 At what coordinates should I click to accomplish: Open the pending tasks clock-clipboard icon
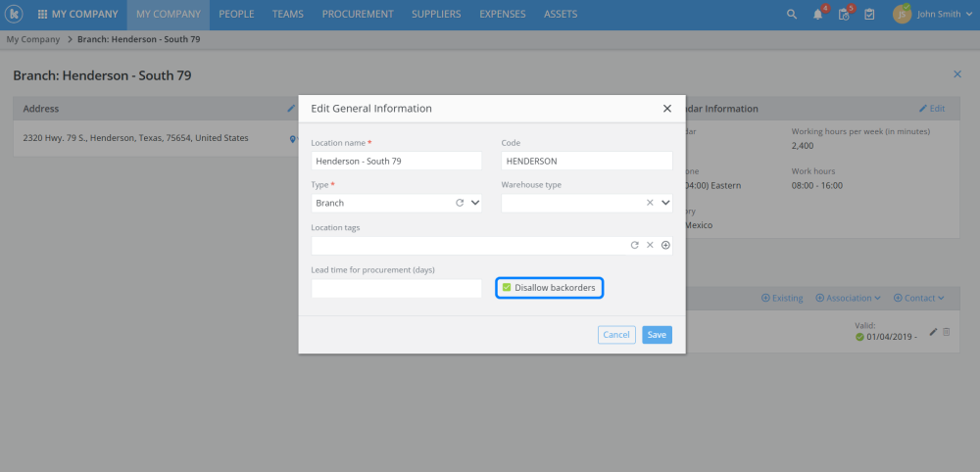pyautogui.click(x=843, y=15)
